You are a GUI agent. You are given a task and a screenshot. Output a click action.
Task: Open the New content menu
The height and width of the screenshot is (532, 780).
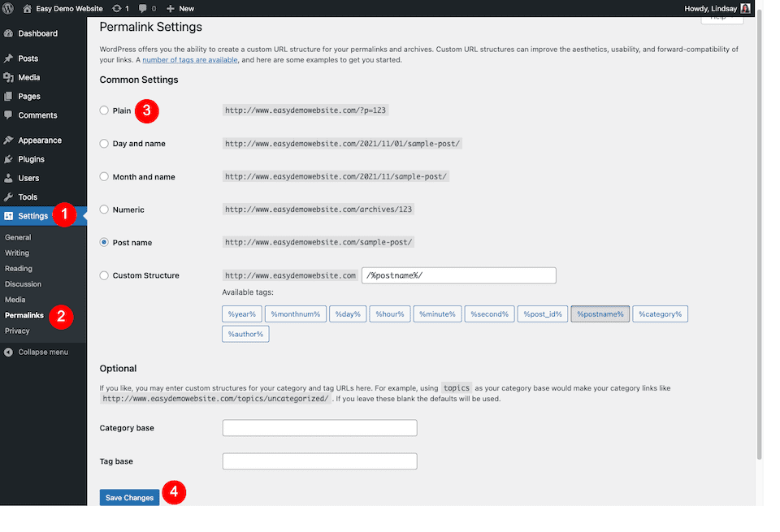180,8
